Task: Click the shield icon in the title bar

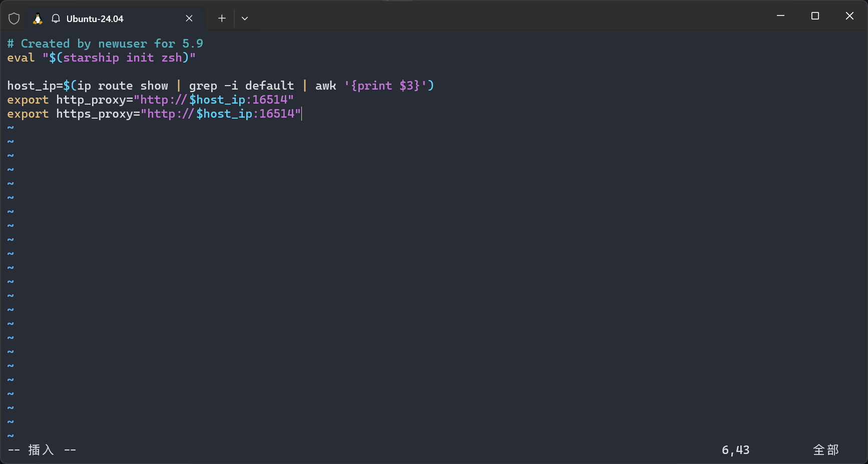Action: 14,19
